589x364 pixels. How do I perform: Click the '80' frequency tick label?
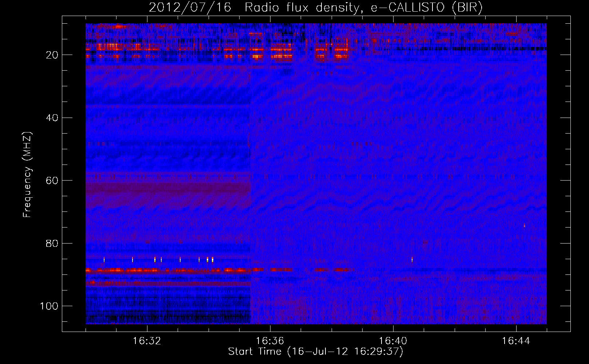(x=52, y=244)
